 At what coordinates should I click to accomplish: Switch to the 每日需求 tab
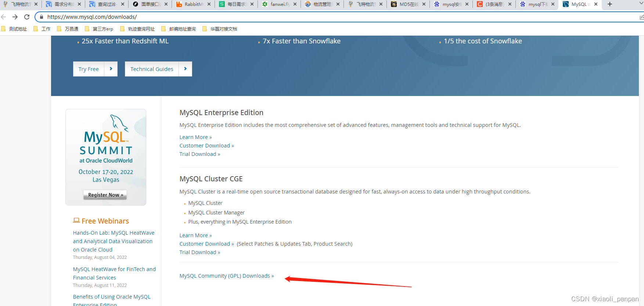point(235,4)
